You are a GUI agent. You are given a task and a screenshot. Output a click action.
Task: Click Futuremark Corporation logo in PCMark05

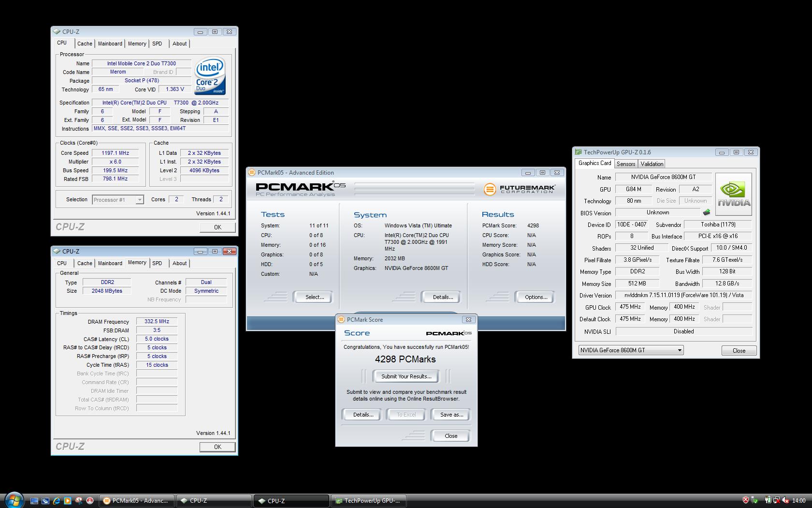[519, 189]
